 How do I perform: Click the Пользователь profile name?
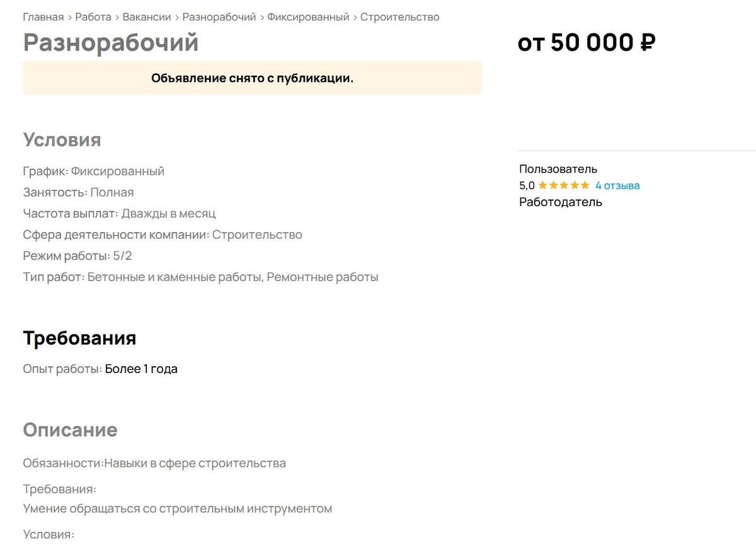click(558, 169)
